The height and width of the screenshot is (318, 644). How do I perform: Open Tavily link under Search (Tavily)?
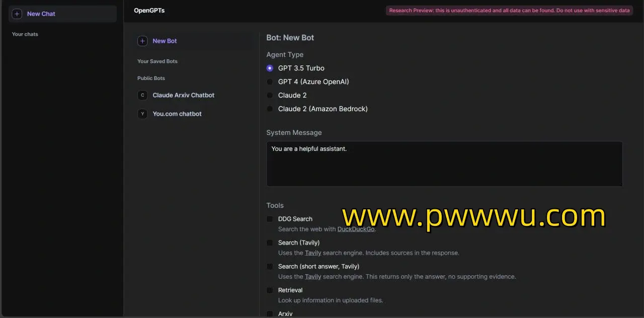pos(313,253)
